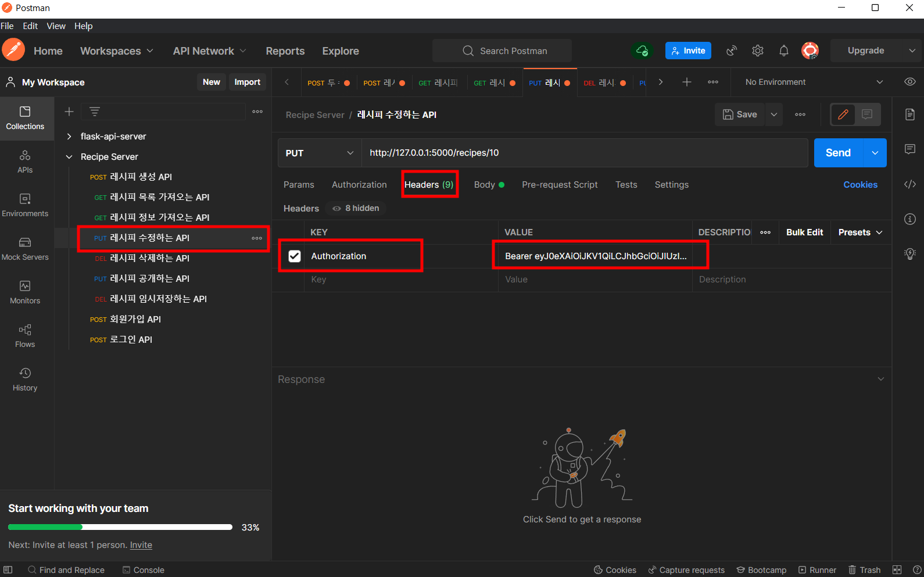924x577 pixels.
Task: Click the team onboarding progress bar
Action: (120, 527)
